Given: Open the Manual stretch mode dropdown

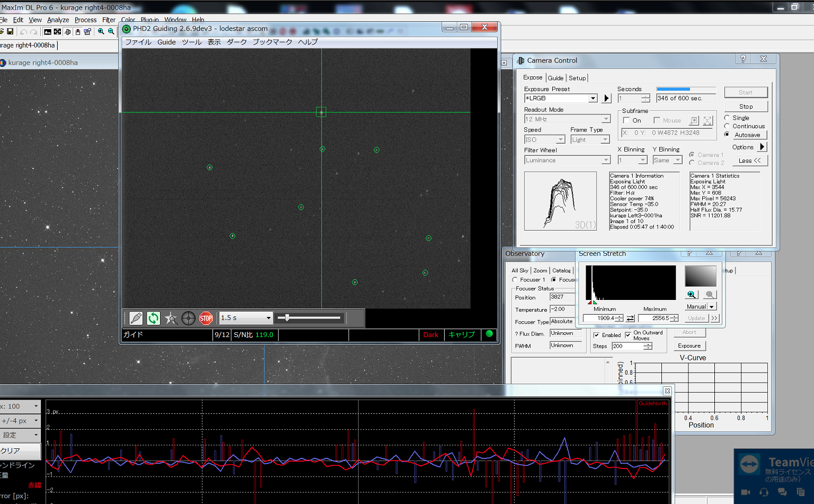Looking at the screenshot, I should click(712, 307).
